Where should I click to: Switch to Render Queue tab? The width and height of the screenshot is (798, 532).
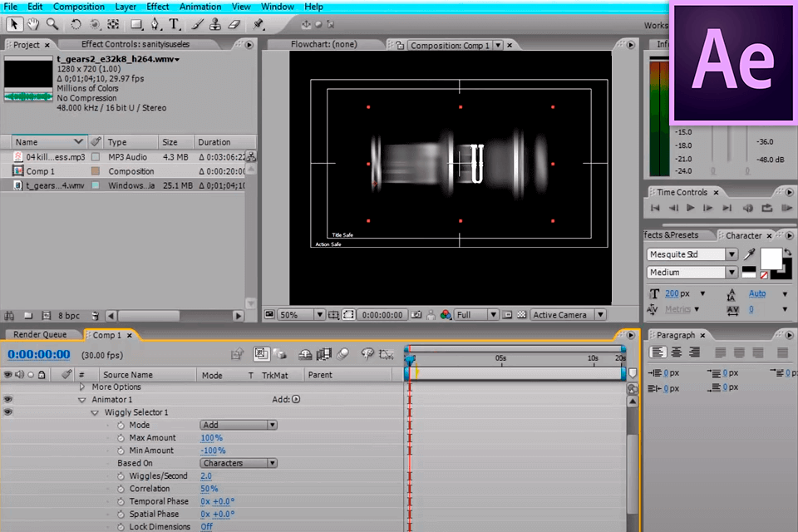40,334
